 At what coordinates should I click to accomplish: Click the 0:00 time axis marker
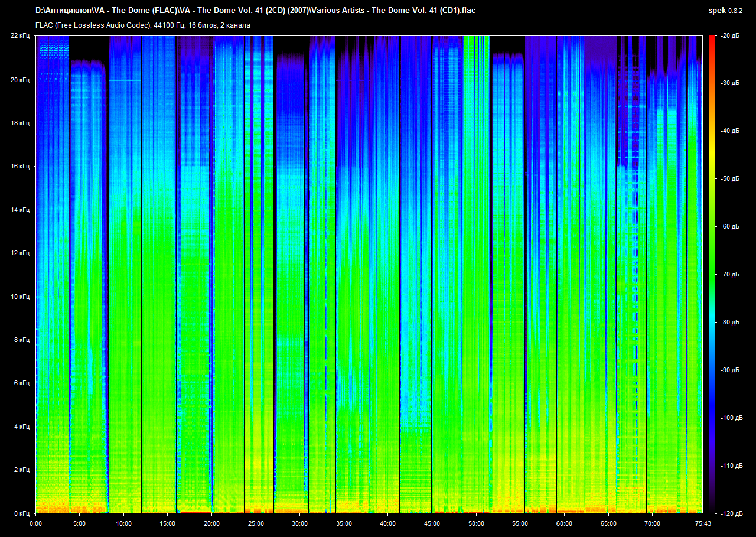35,523
